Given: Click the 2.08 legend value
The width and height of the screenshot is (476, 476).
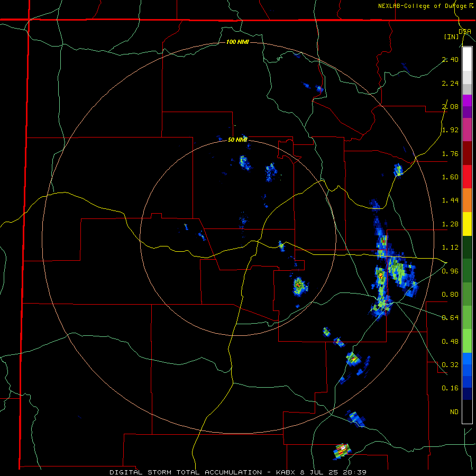Looking at the screenshot, I should click(450, 106).
